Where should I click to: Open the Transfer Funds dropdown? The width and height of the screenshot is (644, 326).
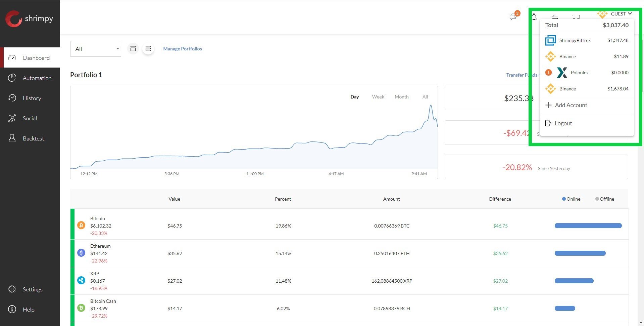[x=523, y=75]
